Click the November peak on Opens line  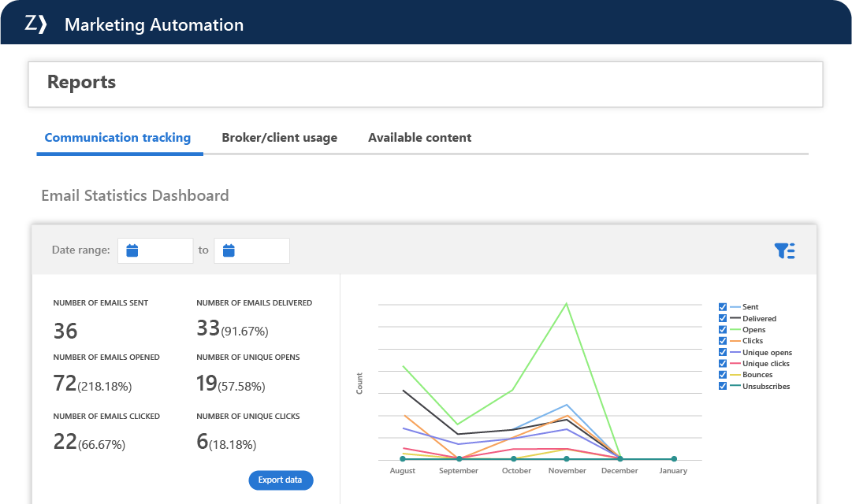pos(567,303)
